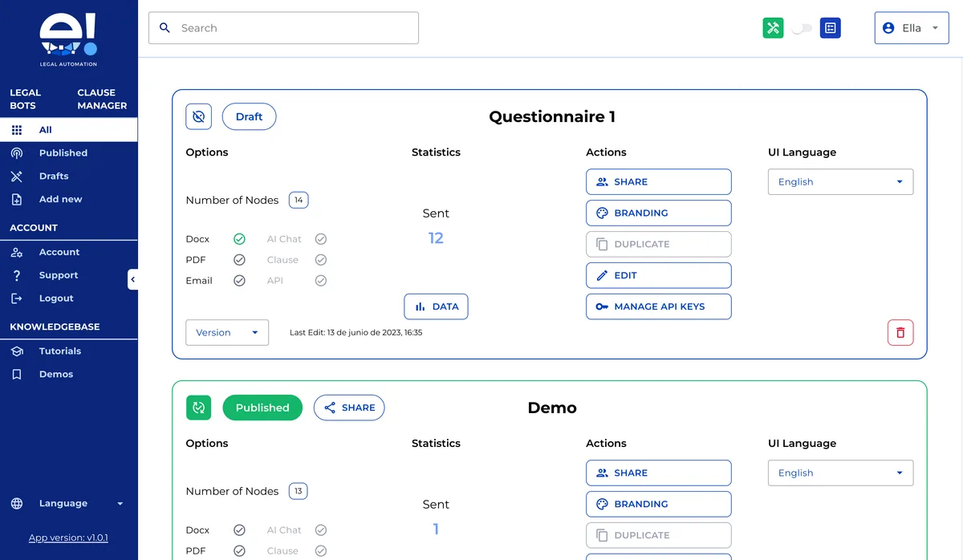Select the Legal Automation logo icon
The height and width of the screenshot is (560, 963).
pyautogui.click(x=68, y=35)
